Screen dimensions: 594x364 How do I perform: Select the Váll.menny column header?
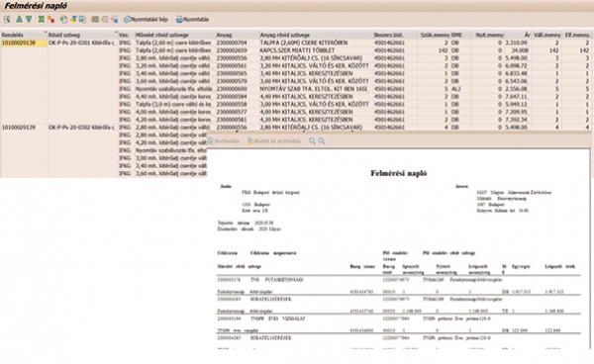tap(546, 35)
